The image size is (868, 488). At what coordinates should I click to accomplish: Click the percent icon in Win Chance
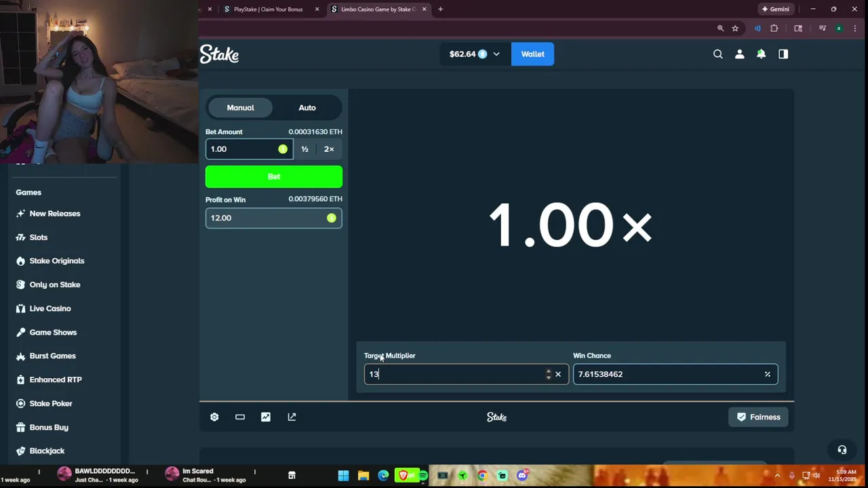pos(768,374)
